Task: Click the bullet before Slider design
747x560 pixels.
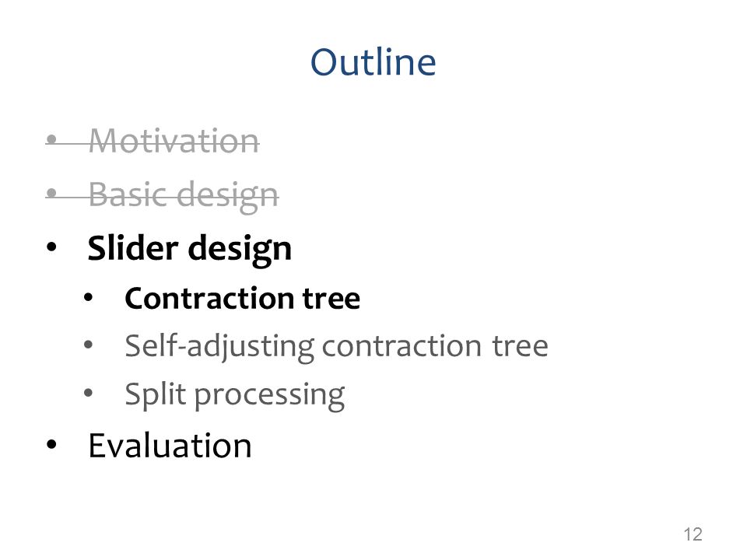Action: [51, 247]
